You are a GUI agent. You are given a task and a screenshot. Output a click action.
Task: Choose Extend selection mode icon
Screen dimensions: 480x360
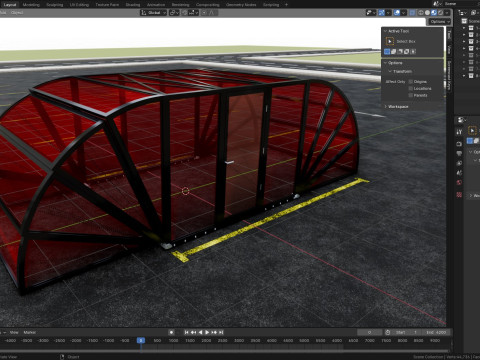[x=394, y=51]
